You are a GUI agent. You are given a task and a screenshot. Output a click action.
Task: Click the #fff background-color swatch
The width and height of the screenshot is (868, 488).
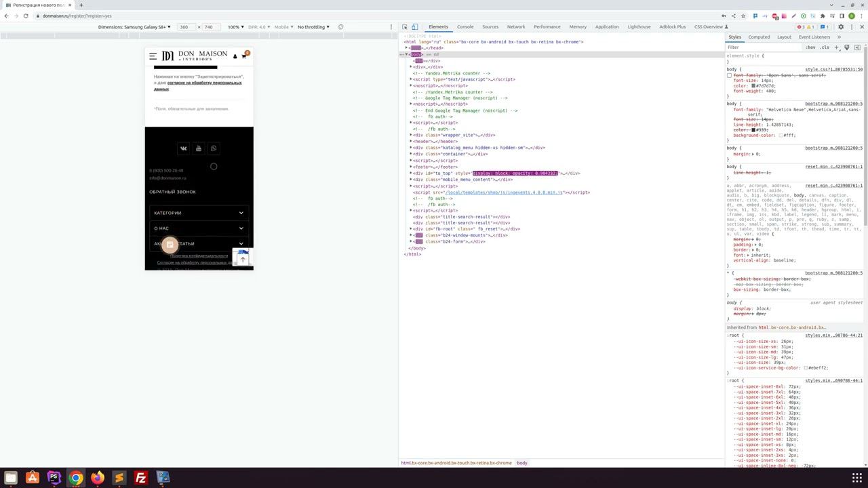point(781,136)
